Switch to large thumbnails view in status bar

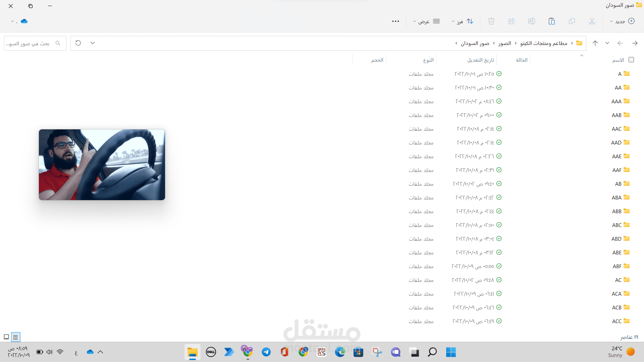pos(6,337)
